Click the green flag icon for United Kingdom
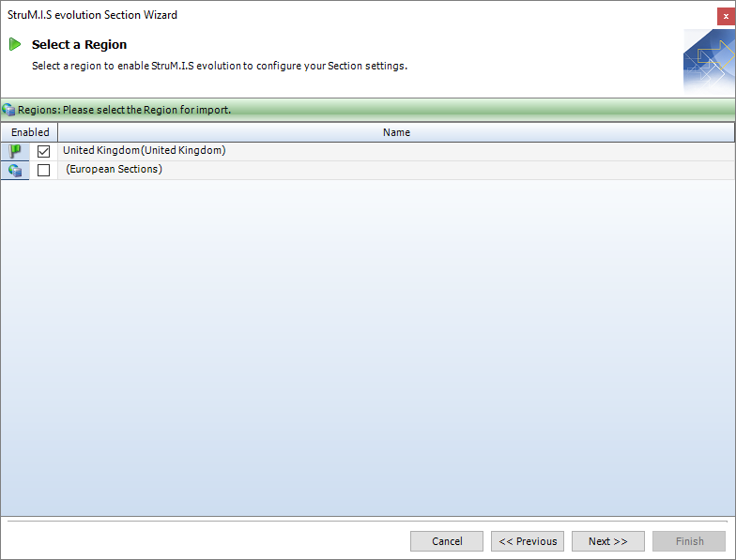Viewport: 736px width, 560px height. click(15, 151)
